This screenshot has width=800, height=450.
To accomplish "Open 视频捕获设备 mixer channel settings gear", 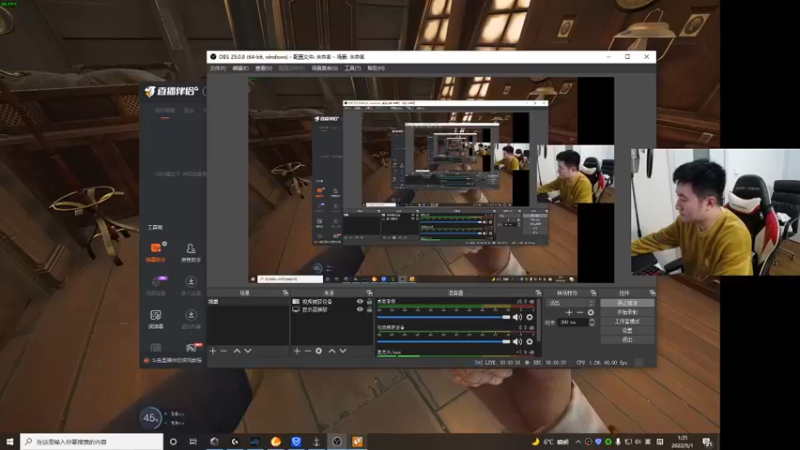I will click(x=530, y=341).
